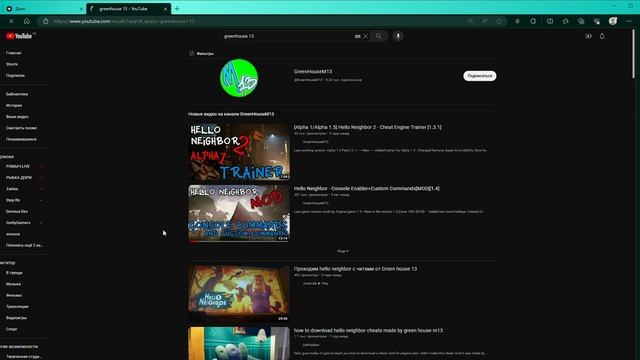Open the browser profile avatar

point(613,21)
